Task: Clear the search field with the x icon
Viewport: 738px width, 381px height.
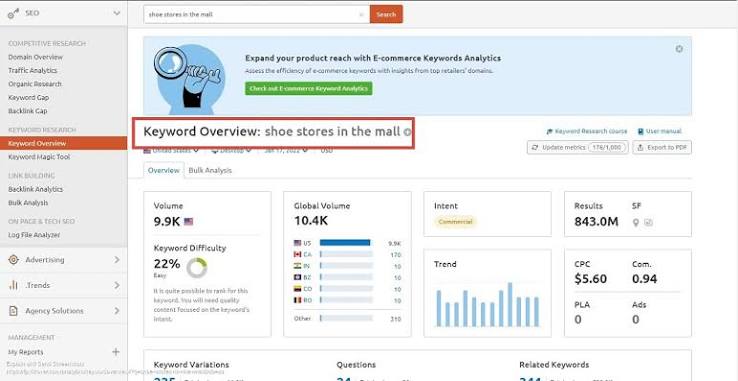Action: [361, 15]
